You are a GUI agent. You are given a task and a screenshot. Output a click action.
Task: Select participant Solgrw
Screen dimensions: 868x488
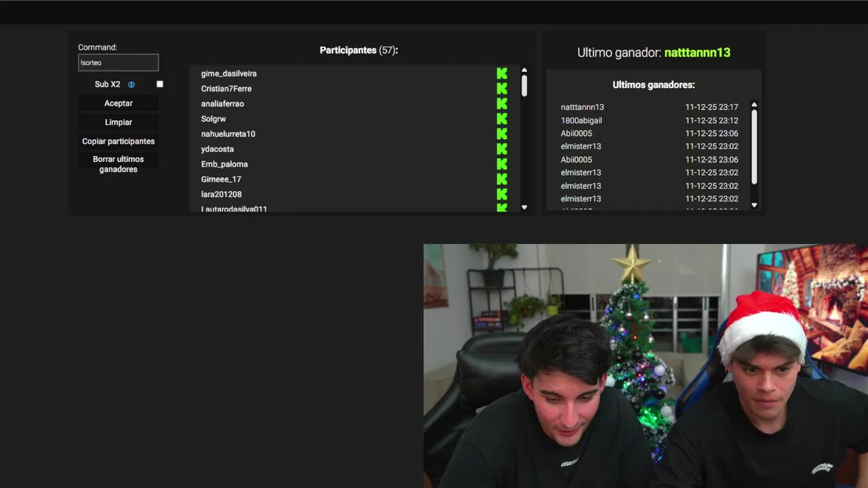214,119
